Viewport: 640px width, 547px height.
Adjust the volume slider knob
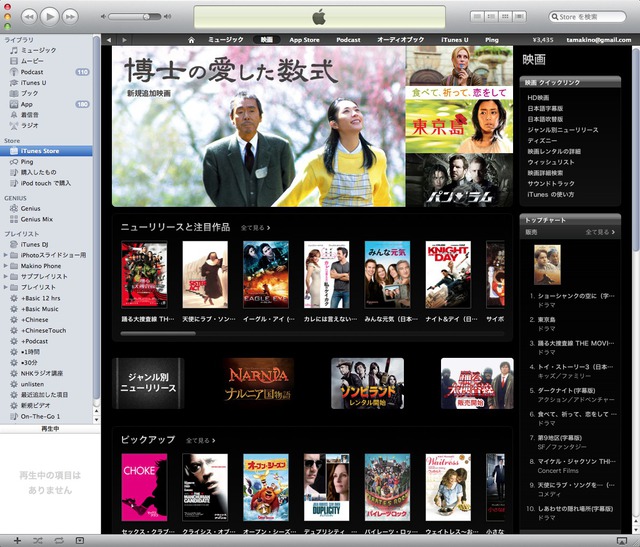point(146,17)
